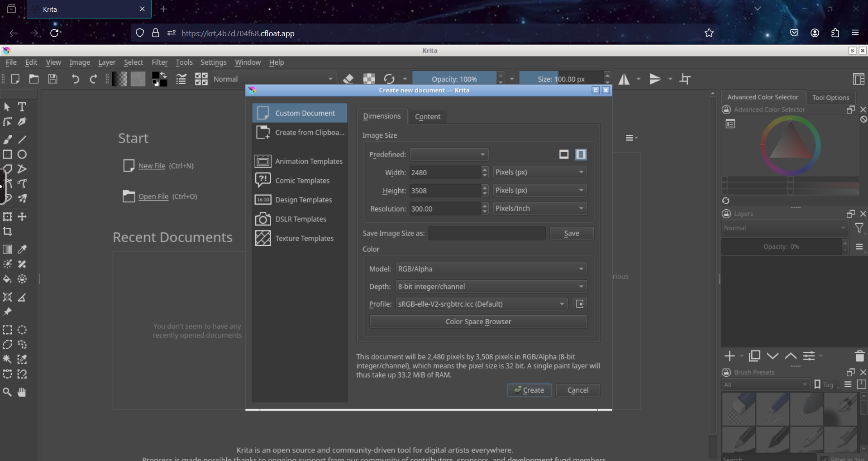This screenshot has height=461, width=868.
Task: Click Save image size button
Action: pyautogui.click(x=572, y=233)
